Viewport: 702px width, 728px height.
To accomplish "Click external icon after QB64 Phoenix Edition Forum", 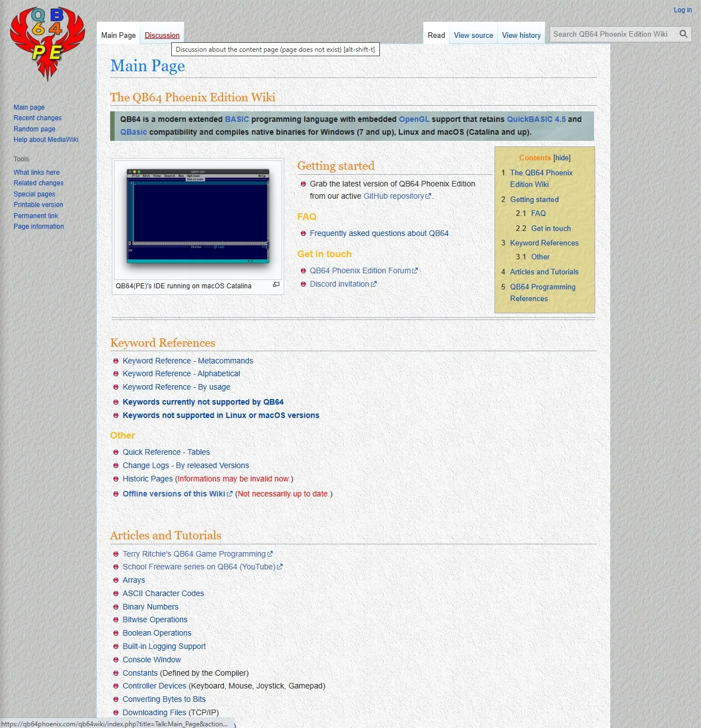I will pyautogui.click(x=415, y=270).
